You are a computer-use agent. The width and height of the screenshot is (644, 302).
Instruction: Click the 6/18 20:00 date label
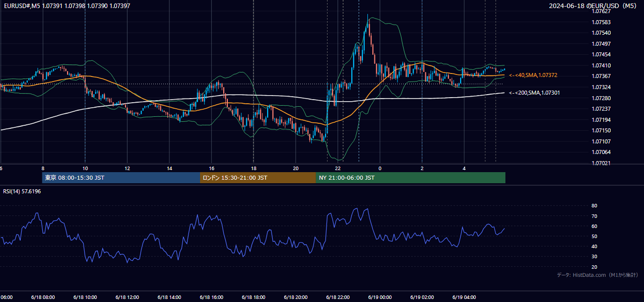[296, 297]
